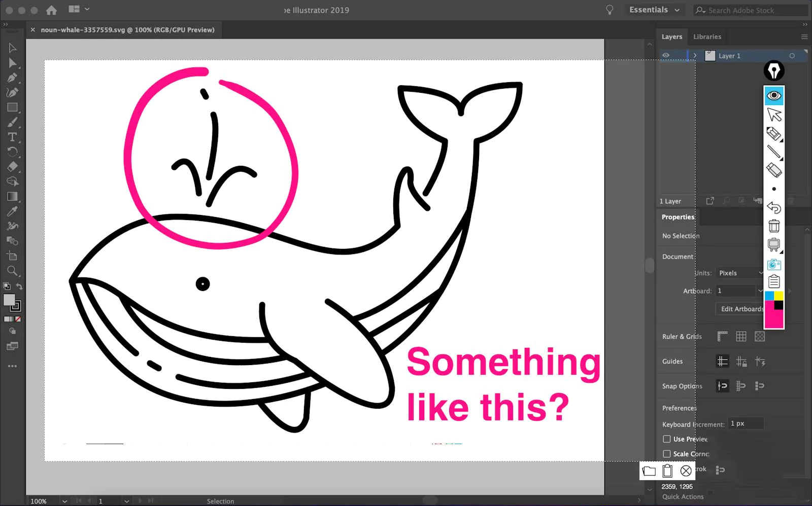Enable Use Preview Bounds checkbox
This screenshot has width=812, height=506.
click(x=667, y=439)
